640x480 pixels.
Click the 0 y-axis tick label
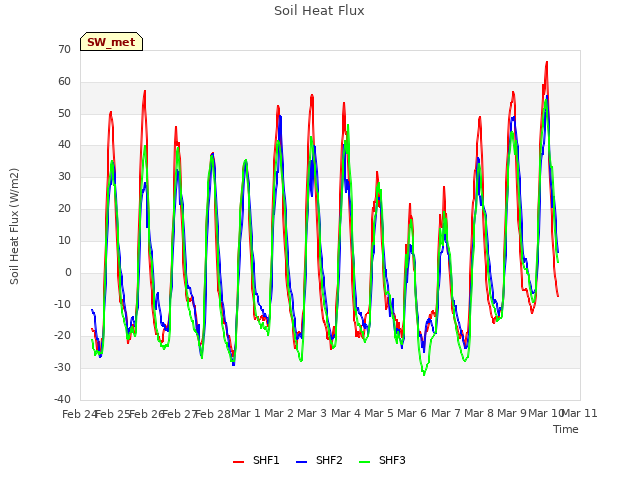coord(68,272)
